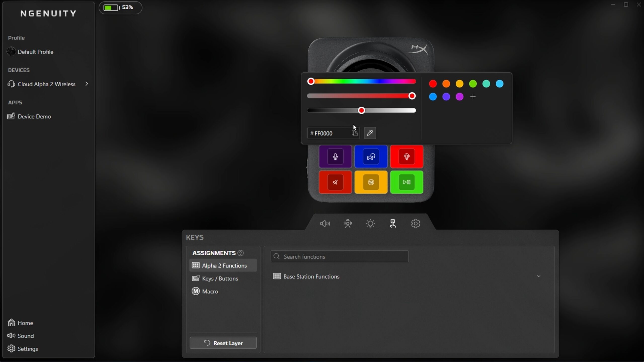The image size is (644, 362).
Task: Select Macro assignment
Action: (x=223, y=291)
